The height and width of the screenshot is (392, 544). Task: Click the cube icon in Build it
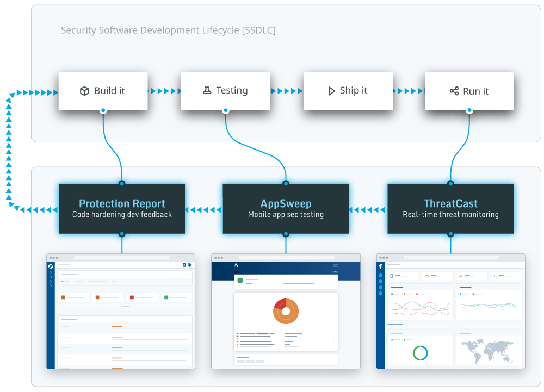[x=84, y=91]
